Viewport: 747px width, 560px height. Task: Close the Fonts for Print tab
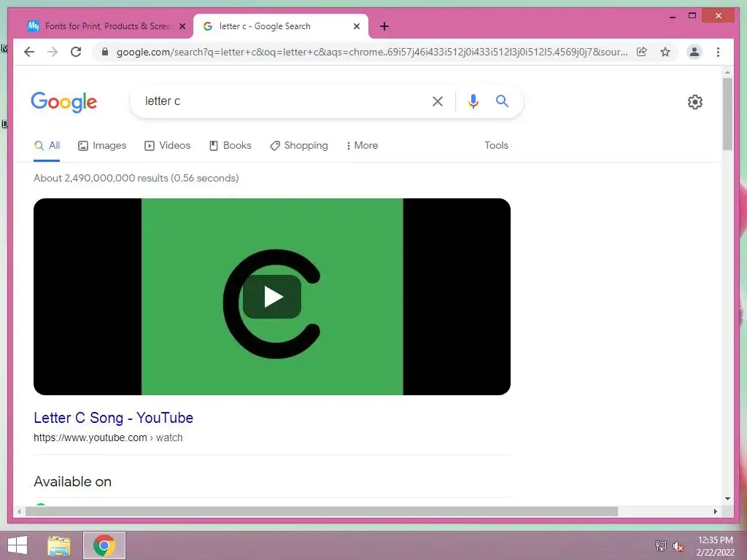(x=182, y=27)
